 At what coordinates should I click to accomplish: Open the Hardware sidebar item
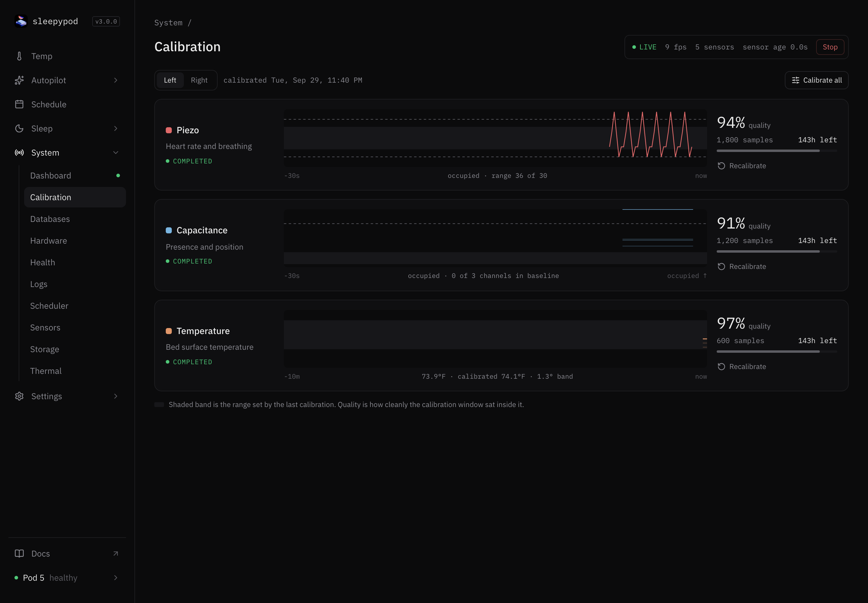click(75, 241)
